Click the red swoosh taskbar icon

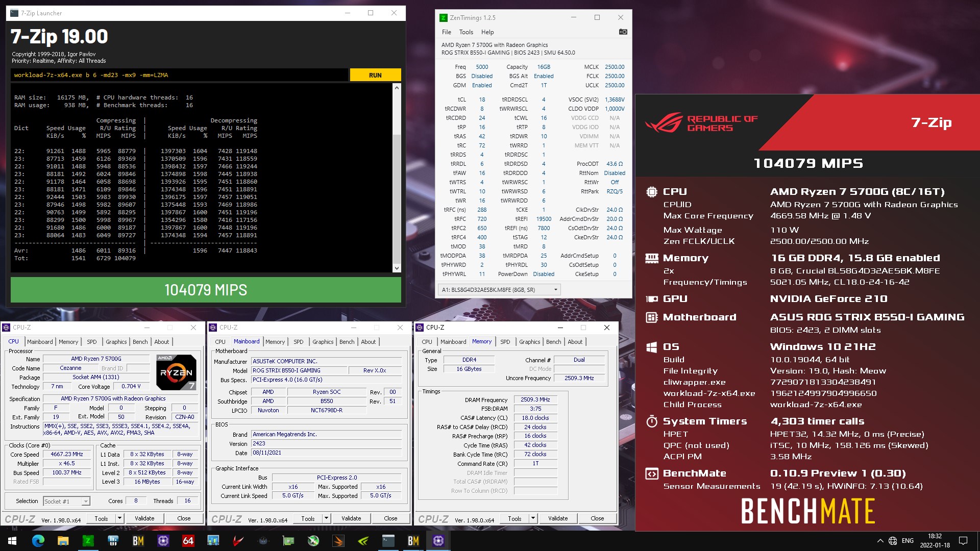tap(238, 541)
